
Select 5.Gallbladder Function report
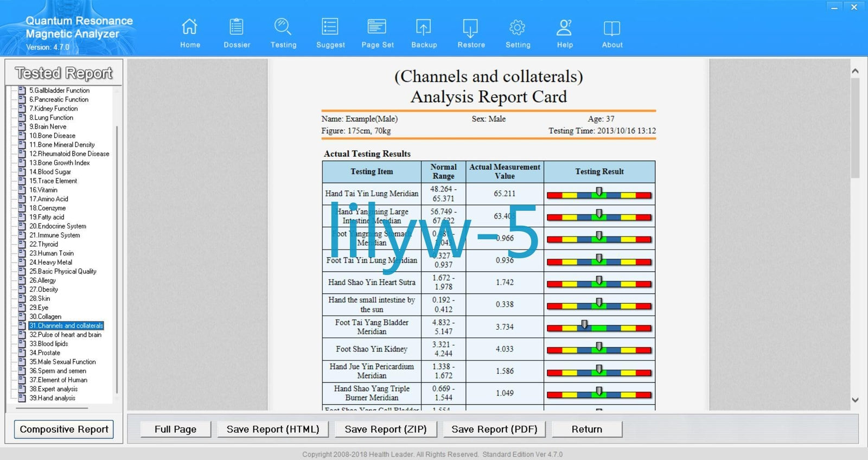(59, 91)
